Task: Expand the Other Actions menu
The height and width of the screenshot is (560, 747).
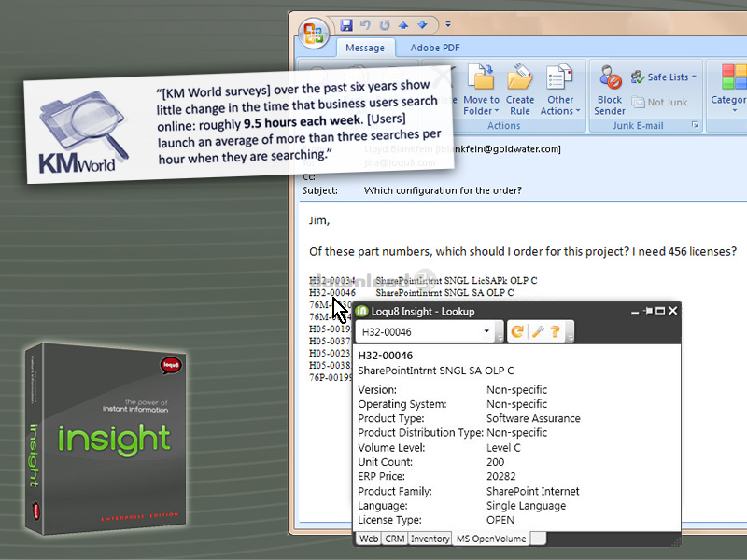Action: coord(560,90)
